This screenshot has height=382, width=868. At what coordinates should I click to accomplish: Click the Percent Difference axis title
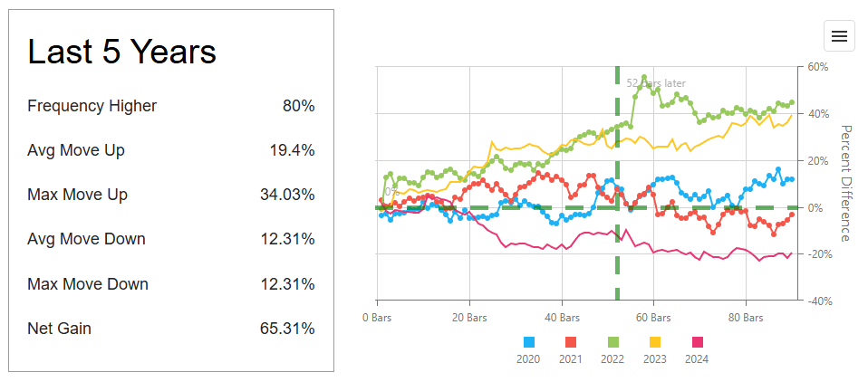845,183
